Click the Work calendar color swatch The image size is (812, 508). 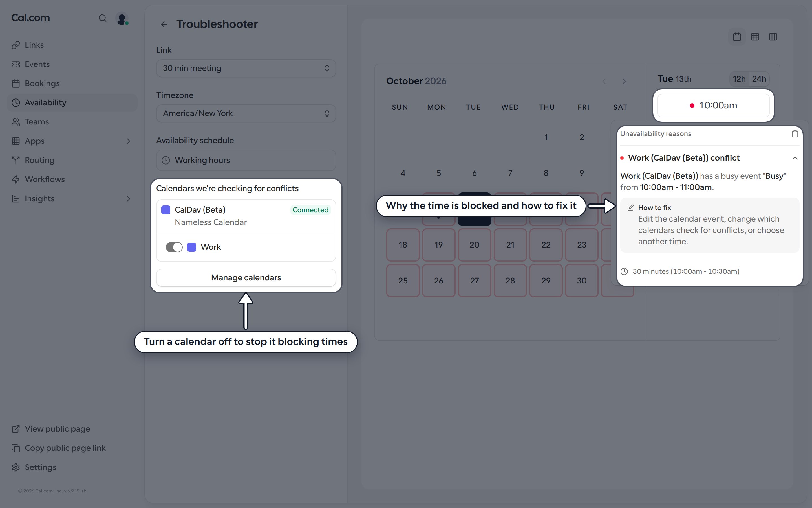pyautogui.click(x=192, y=247)
